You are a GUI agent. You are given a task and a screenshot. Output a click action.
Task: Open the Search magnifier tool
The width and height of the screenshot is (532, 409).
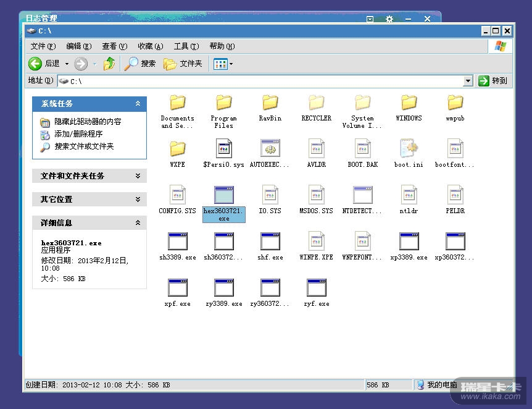point(140,64)
